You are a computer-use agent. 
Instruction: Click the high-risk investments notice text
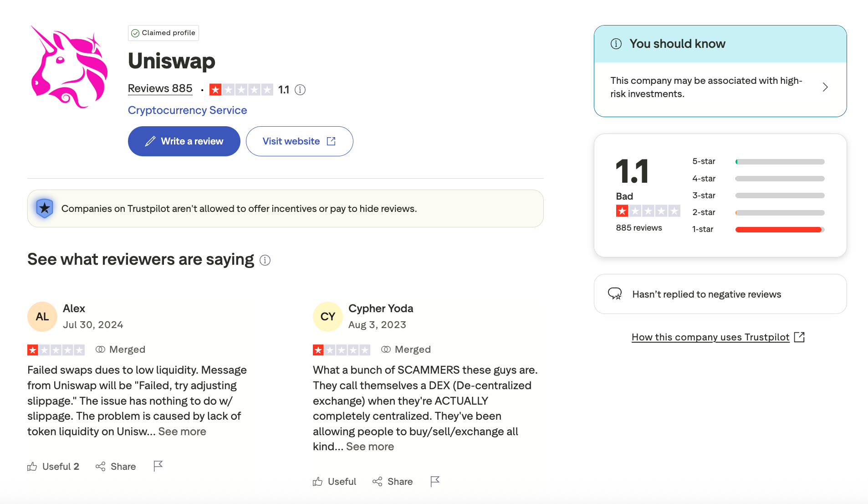point(706,87)
